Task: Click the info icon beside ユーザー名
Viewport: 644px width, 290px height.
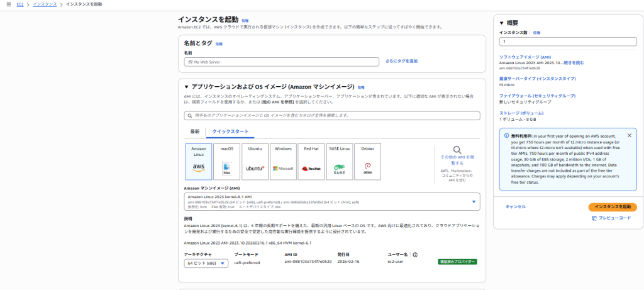Action: [415, 255]
